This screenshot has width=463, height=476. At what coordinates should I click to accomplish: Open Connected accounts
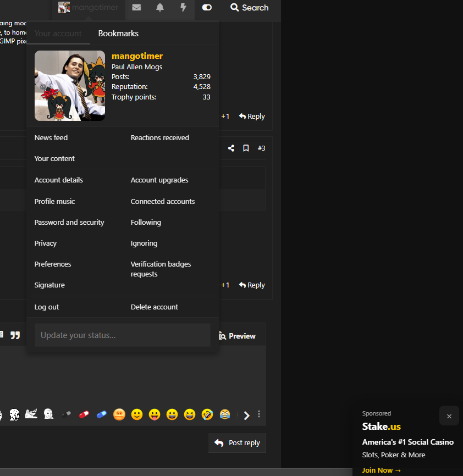163,201
